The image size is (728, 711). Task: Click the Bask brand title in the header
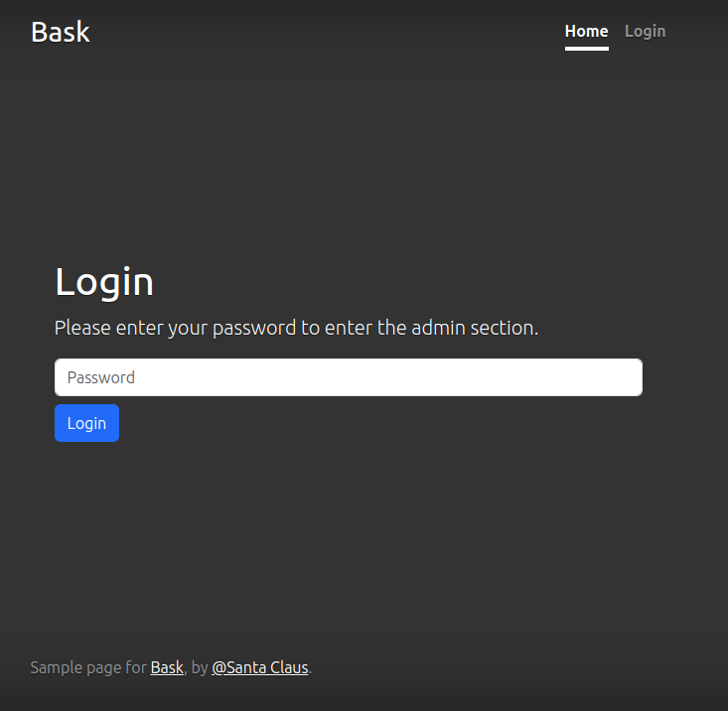point(60,32)
